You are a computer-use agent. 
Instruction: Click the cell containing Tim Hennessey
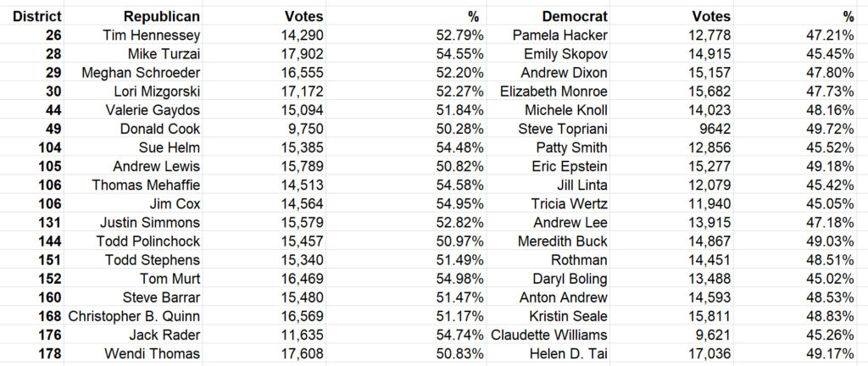pos(133,36)
